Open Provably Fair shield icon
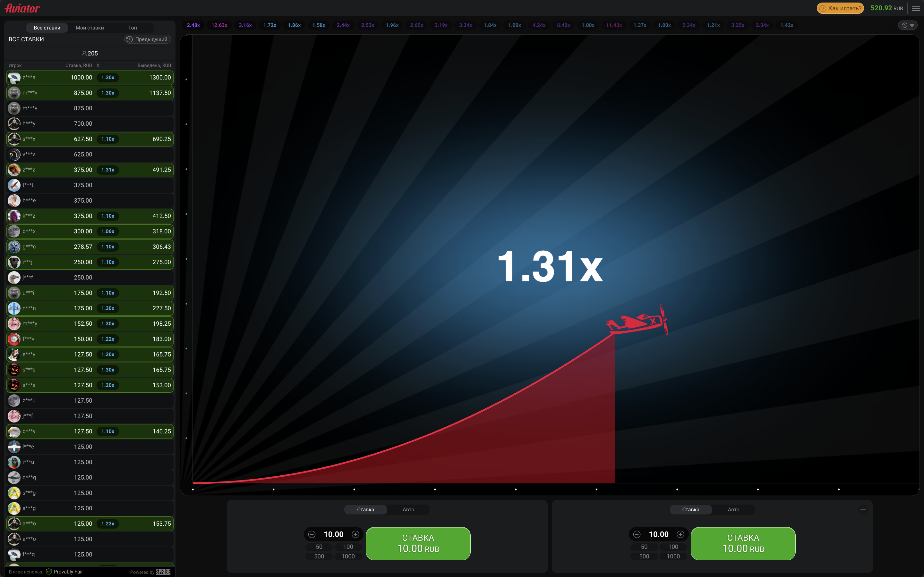 49,572
